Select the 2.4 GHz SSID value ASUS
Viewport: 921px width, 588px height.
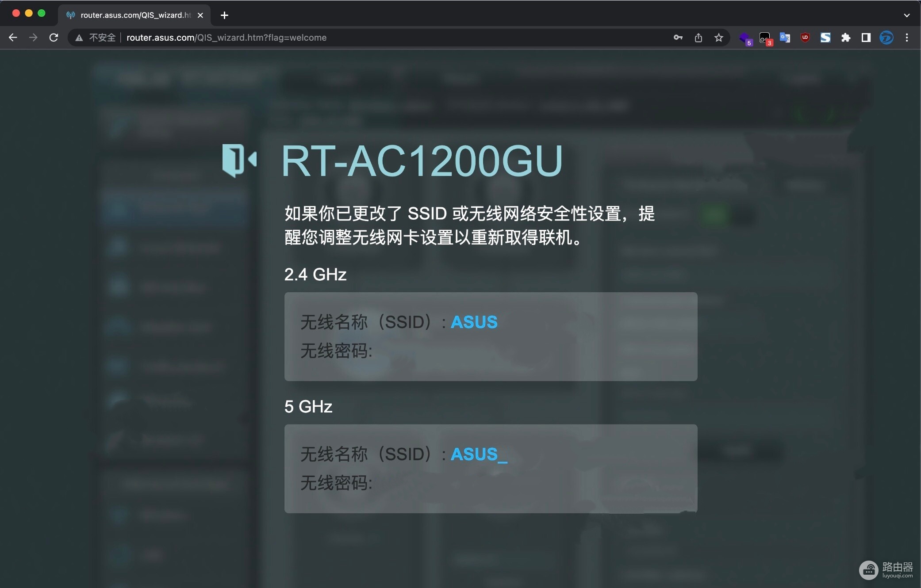(474, 322)
